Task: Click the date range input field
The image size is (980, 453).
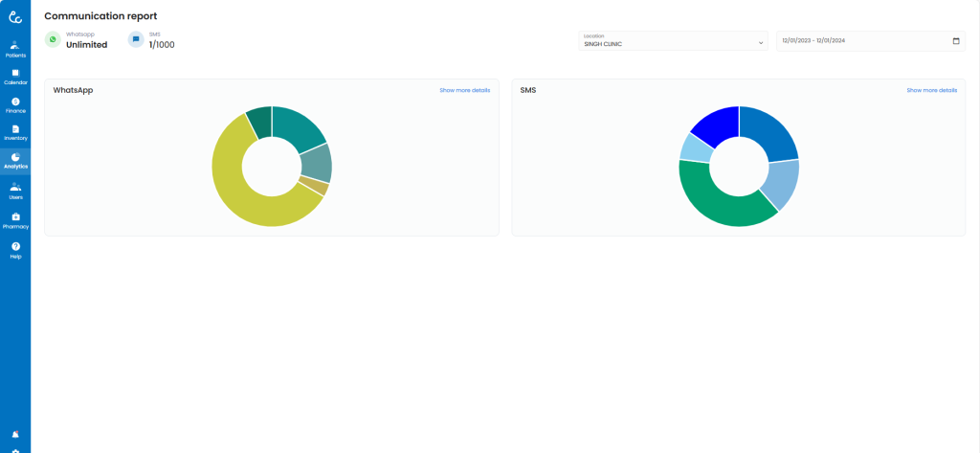Action: tap(861, 41)
